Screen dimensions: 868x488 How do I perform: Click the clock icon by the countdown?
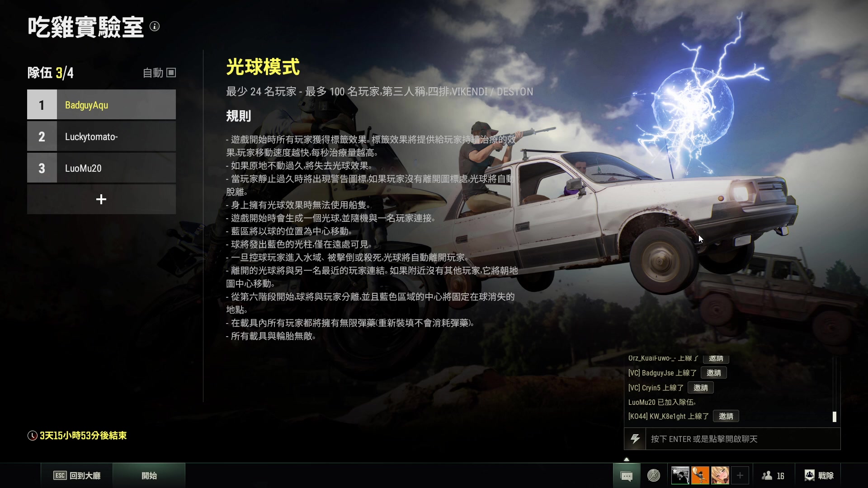[33, 436]
